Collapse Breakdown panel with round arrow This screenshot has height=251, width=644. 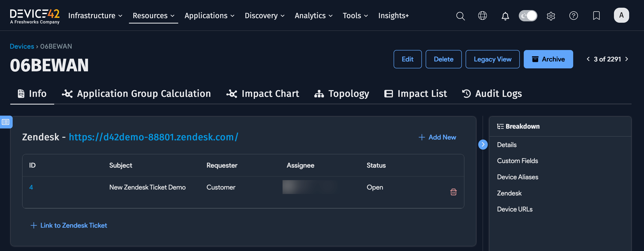(x=483, y=144)
